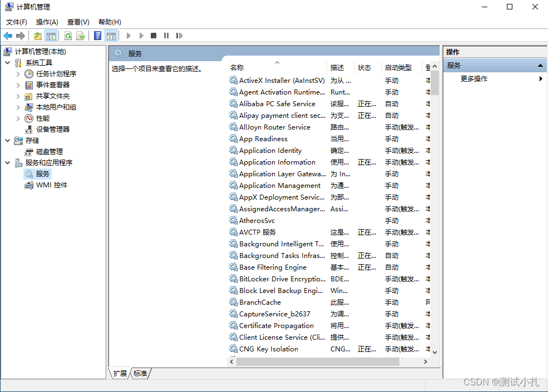Select WMI 控件 in the tree

coord(52,185)
